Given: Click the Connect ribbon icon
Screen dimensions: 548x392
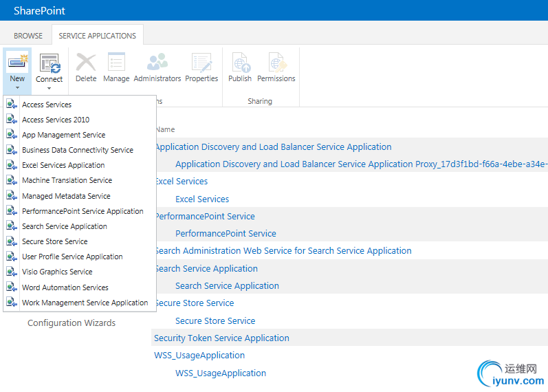Looking at the screenshot, I should 50,63.
